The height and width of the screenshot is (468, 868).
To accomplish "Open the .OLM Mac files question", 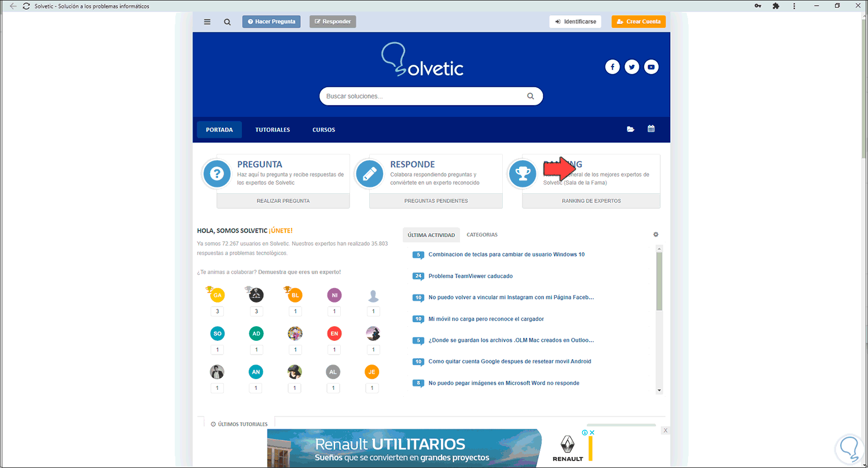I will click(511, 340).
